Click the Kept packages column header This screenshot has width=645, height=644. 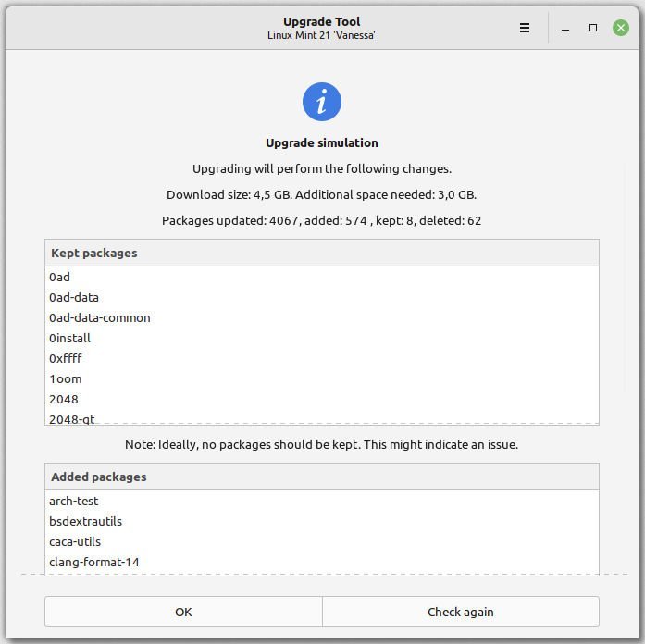coord(321,253)
